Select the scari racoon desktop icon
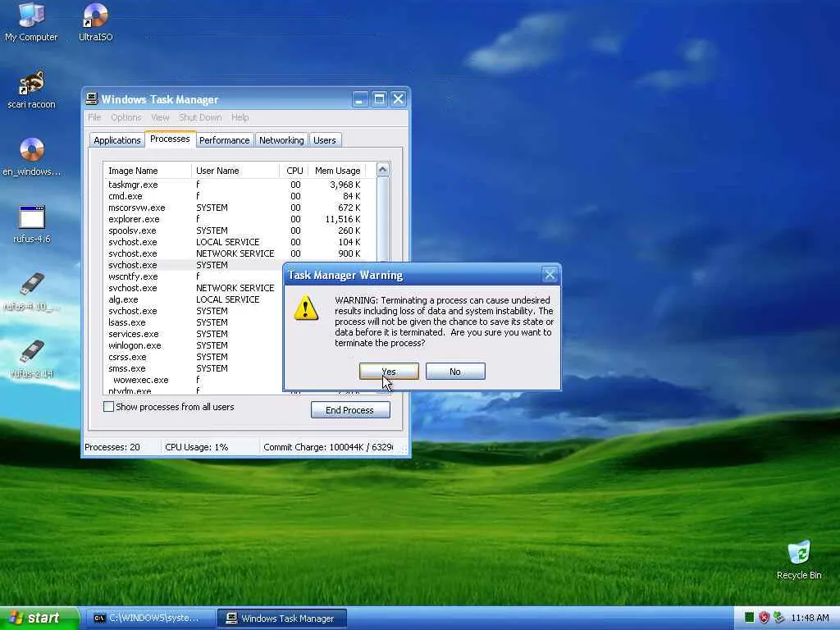This screenshot has width=840, height=630. (x=31, y=89)
